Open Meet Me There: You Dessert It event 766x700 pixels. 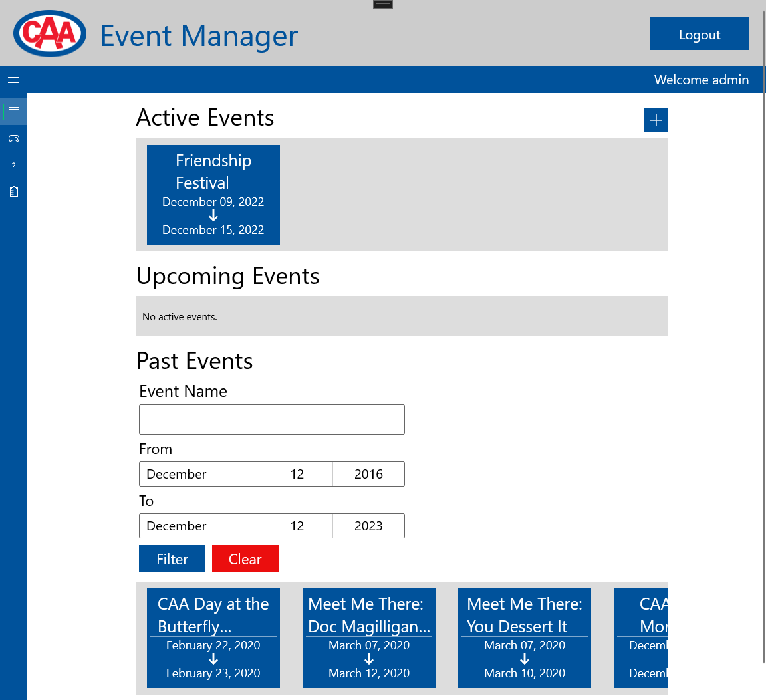[524, 638]
